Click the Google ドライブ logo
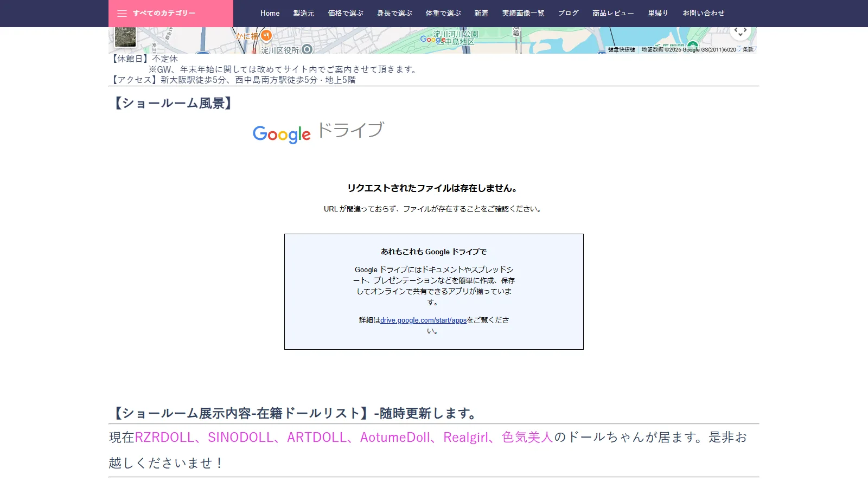Image resolution: width=868 pixels, height=488 pixels. (318, 132)
